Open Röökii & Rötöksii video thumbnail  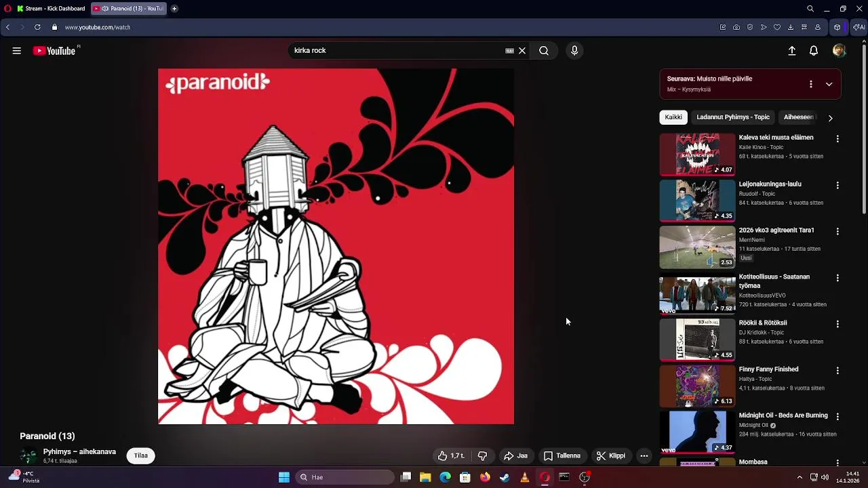[x=697, y=340]
